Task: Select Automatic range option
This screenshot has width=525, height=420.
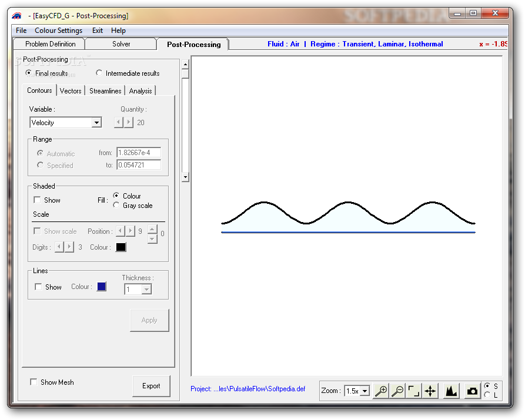Action: click(40, 153)
